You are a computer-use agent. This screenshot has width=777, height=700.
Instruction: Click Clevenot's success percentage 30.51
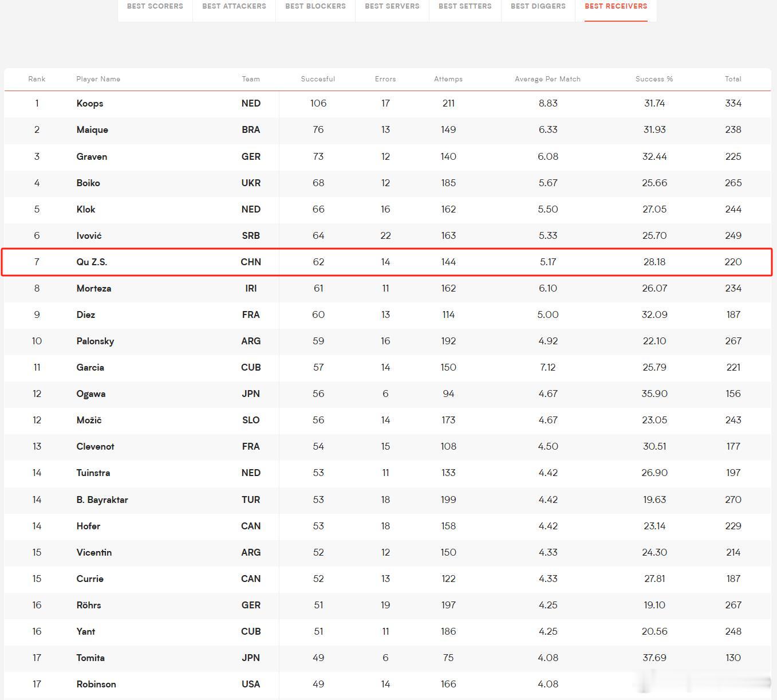(654, 446)
